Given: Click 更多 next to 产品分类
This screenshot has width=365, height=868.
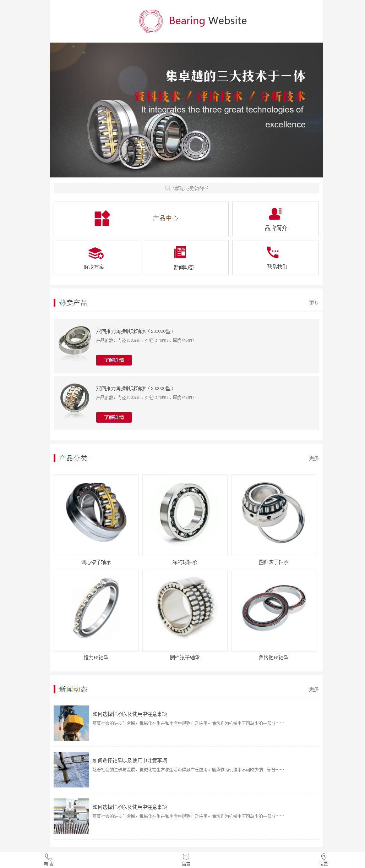Looking at the screenshot, I should tap(314, 458).
